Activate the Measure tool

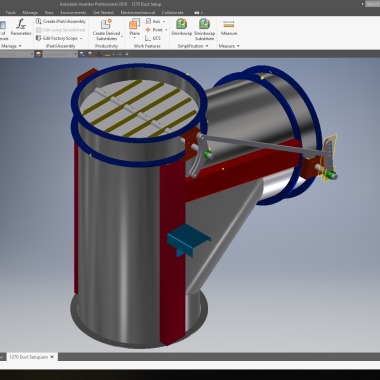click(229, 27)
